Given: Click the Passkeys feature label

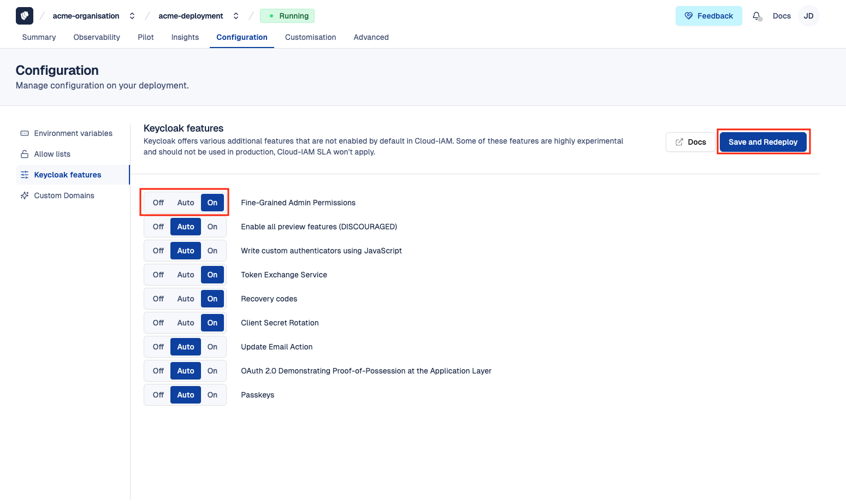Looking at the screenshot, I should (258, 395).
